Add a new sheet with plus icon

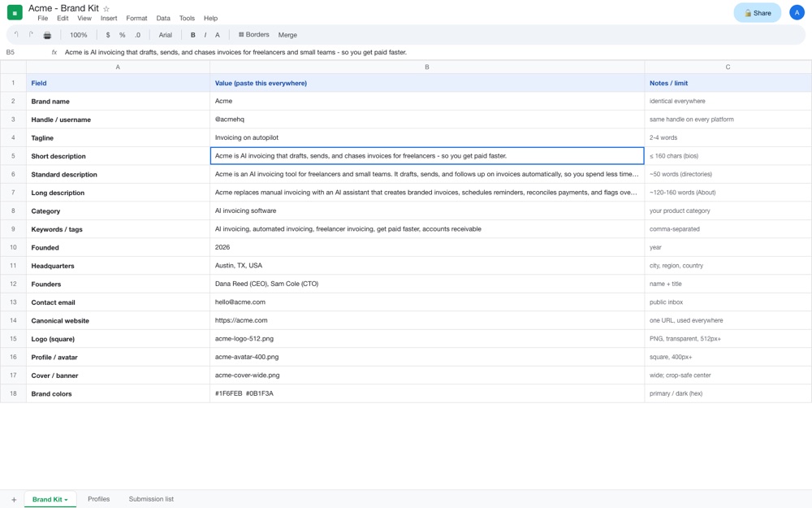click(14, 500)
